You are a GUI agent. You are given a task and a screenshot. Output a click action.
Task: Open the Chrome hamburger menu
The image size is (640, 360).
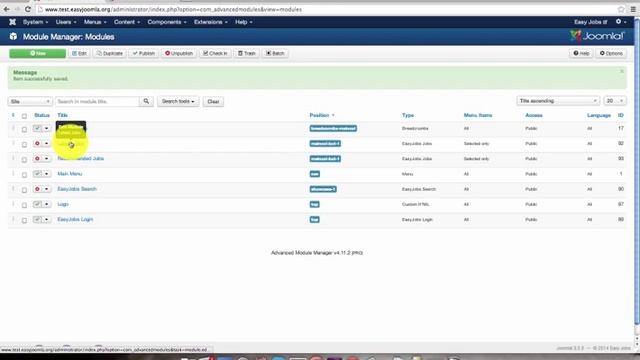633,9
